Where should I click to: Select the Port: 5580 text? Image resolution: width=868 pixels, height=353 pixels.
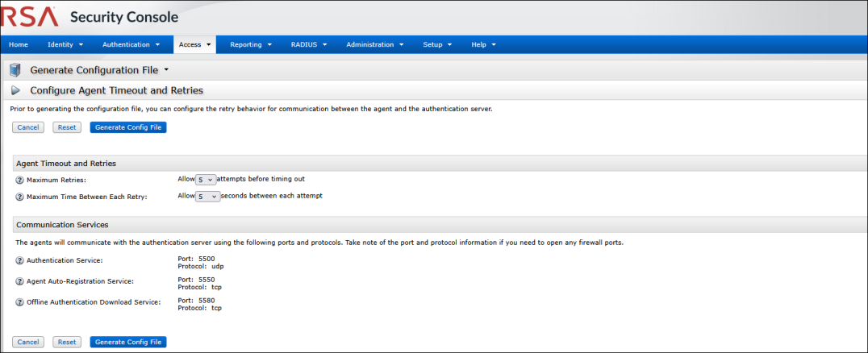[x=196, y=301]
